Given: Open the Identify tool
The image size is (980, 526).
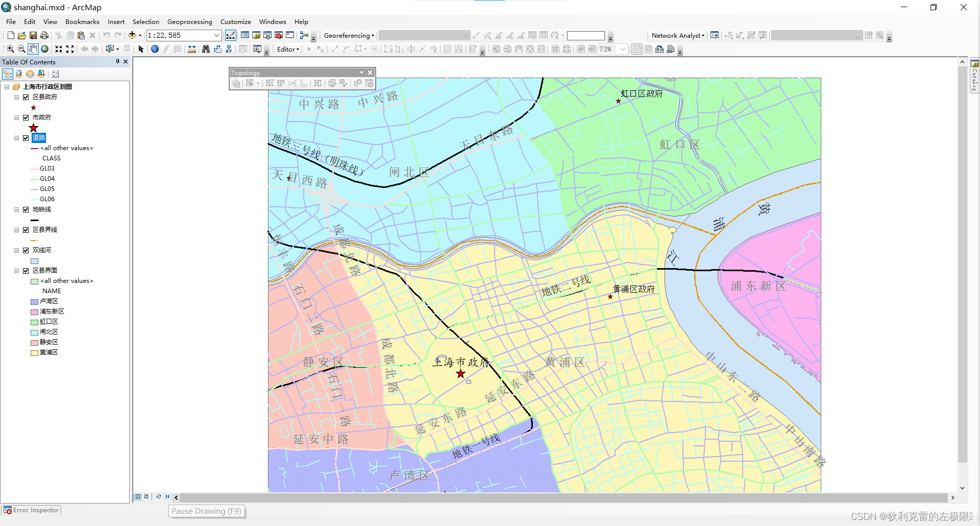Looking at the screenshot, I should (155, 49).
